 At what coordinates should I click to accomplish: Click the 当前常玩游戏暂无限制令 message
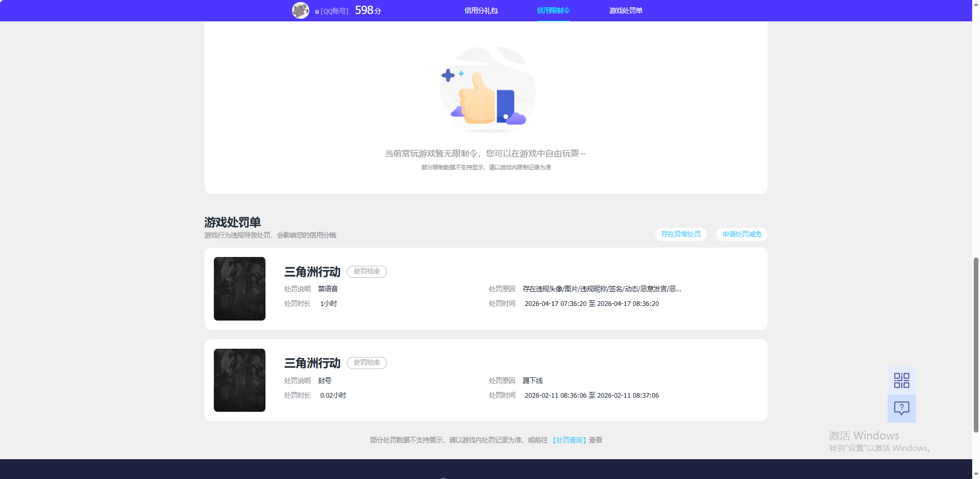click(x=485, y=153)
